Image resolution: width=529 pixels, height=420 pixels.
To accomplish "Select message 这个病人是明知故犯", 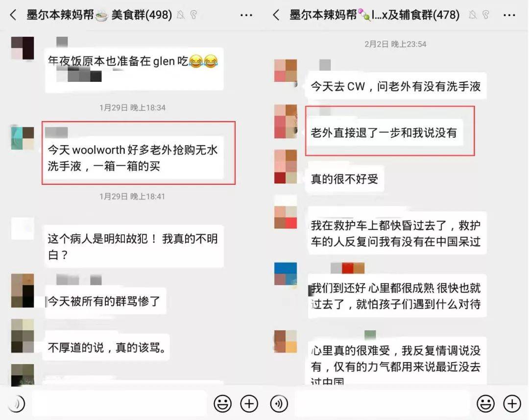I will click(134, 247).
